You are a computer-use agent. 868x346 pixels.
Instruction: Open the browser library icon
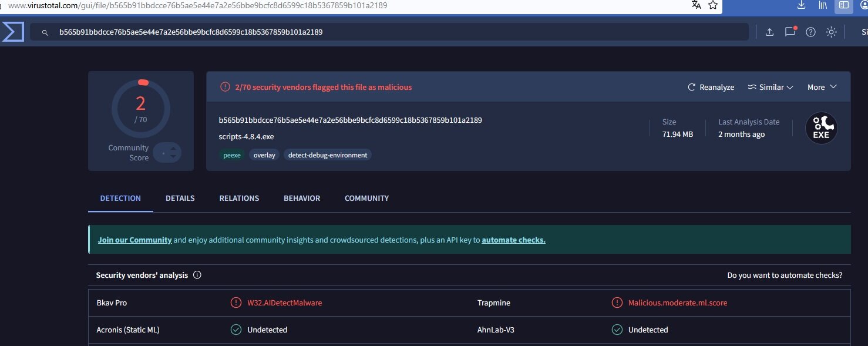(823, 5)
